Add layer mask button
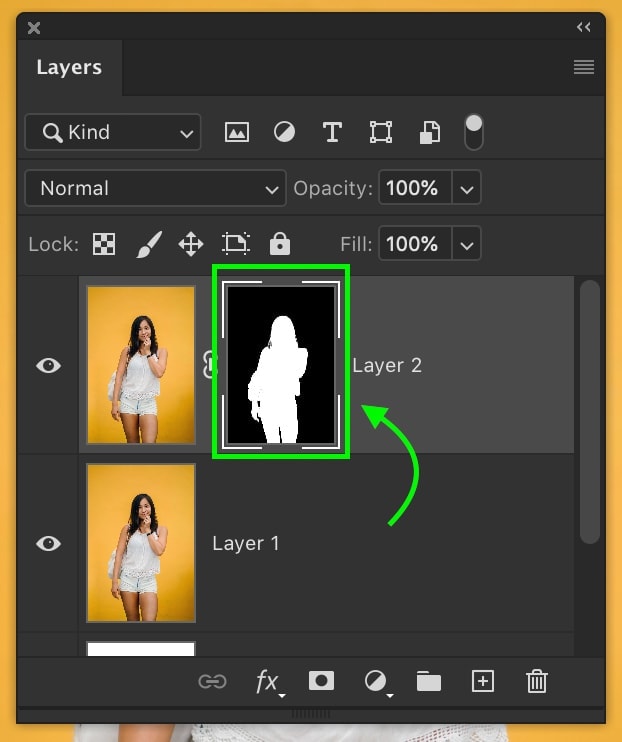622x742 pixels. coord(321,681)
